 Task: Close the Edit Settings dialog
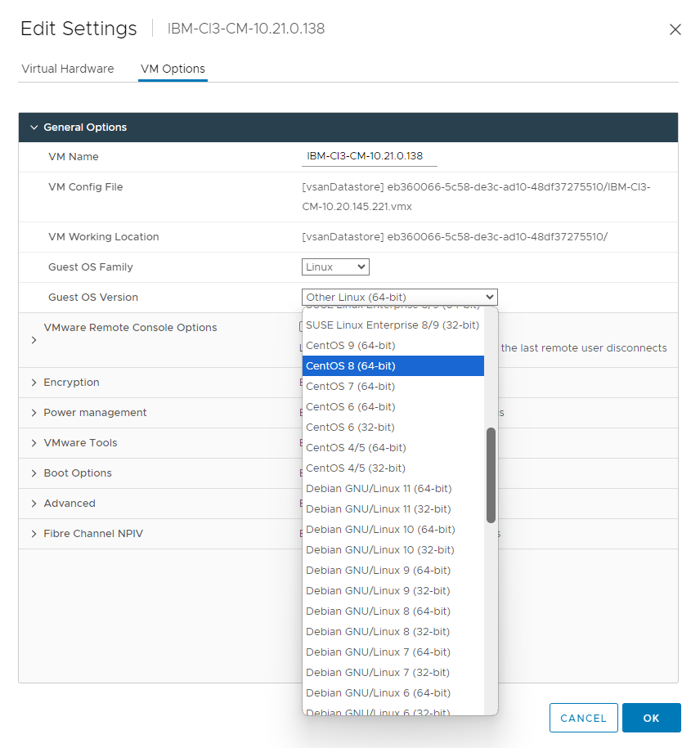point(675,29)
